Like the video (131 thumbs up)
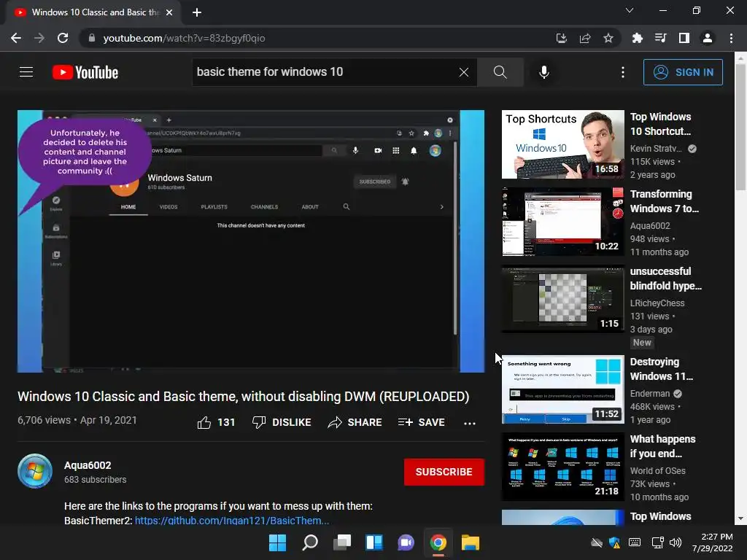747x560 pixels. (216, 422)
